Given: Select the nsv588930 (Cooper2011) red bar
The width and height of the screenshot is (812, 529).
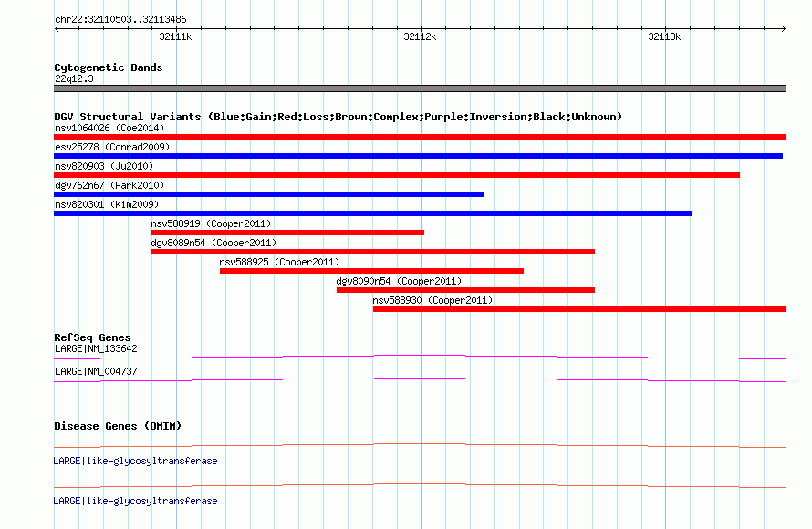Looking at the screenshot, I should click(x=579, y=309).
